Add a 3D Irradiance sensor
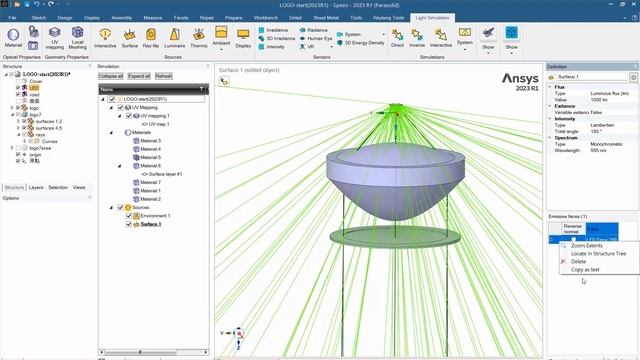 point(277,38)
